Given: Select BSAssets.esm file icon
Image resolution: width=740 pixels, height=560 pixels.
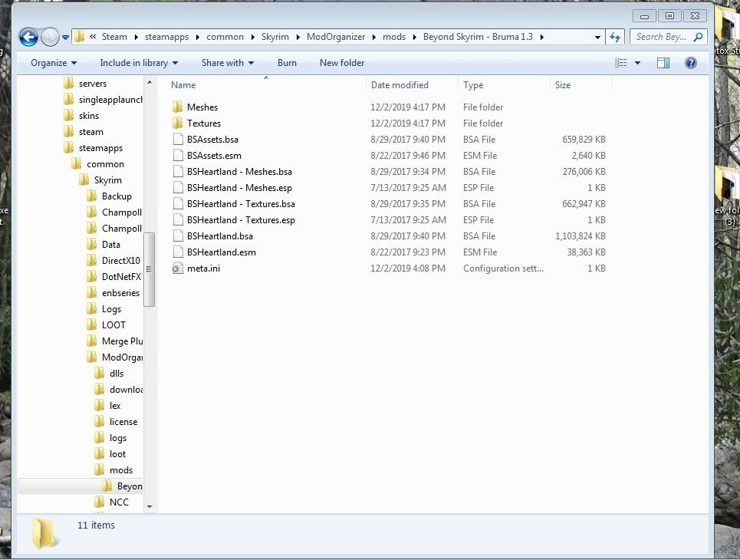Looking at the screenshot, I should (x=177, y=156).
